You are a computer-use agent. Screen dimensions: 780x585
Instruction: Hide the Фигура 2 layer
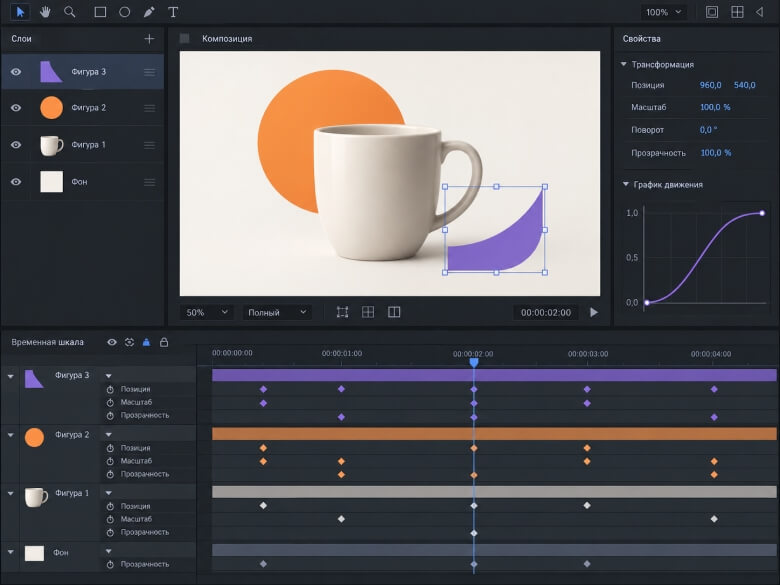coord(16,107)
